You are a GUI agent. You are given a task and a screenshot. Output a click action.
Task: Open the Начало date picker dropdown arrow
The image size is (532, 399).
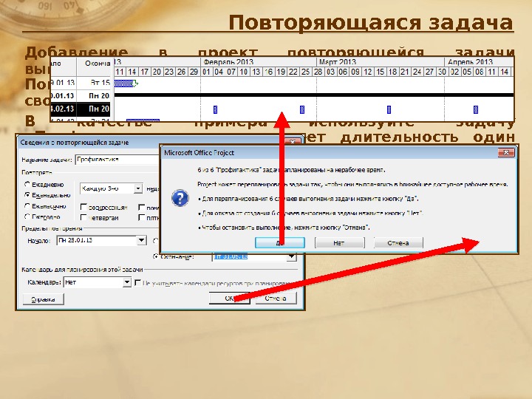141,241
